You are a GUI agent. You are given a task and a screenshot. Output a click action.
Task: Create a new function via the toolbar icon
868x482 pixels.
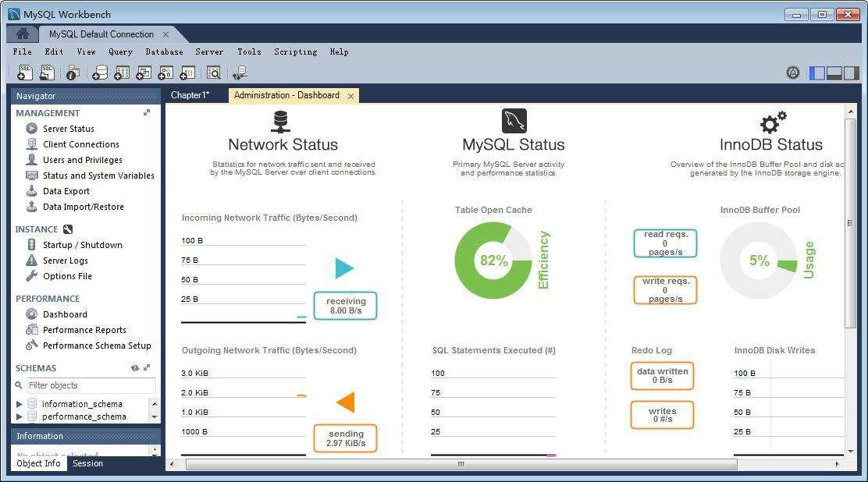point(187,73)
